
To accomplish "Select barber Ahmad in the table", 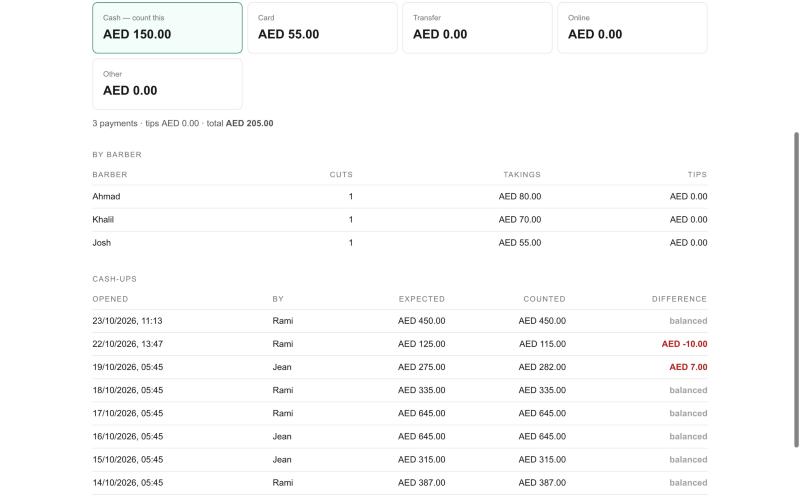I will (106, 196).
